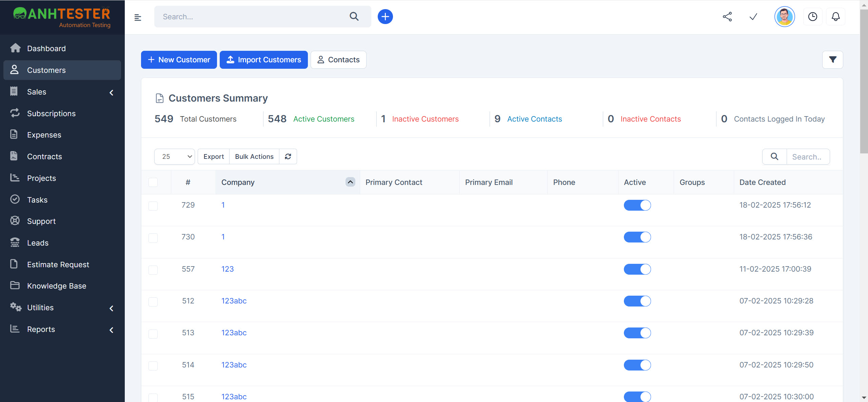The image size is (868, 402).
Task: Open the Bulk Actions menu
Action: click(254, 156)
